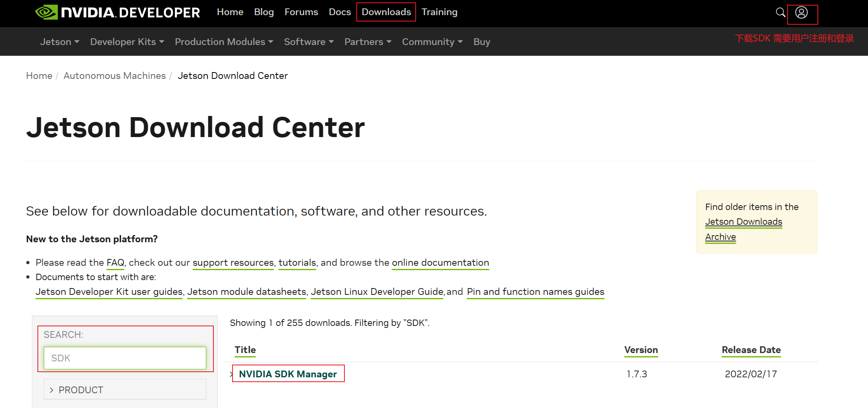Open the online documentation link
The image size is (868, 408).
point(440,263)
